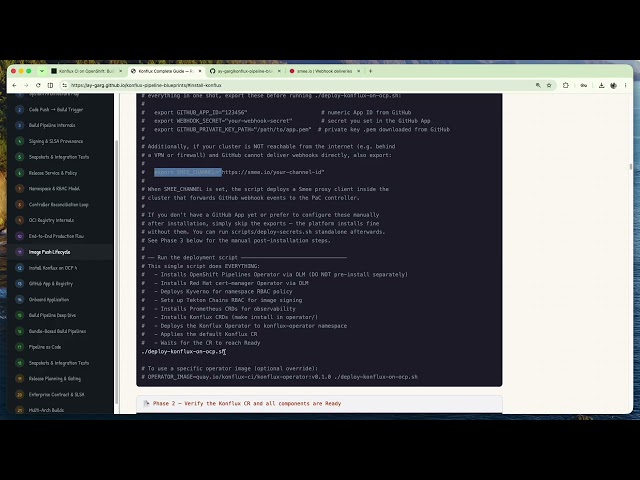Open item 18 Snapshots & Integration Tests
Image resolution: width=640 pixels, height=480 pixels.
58,363
